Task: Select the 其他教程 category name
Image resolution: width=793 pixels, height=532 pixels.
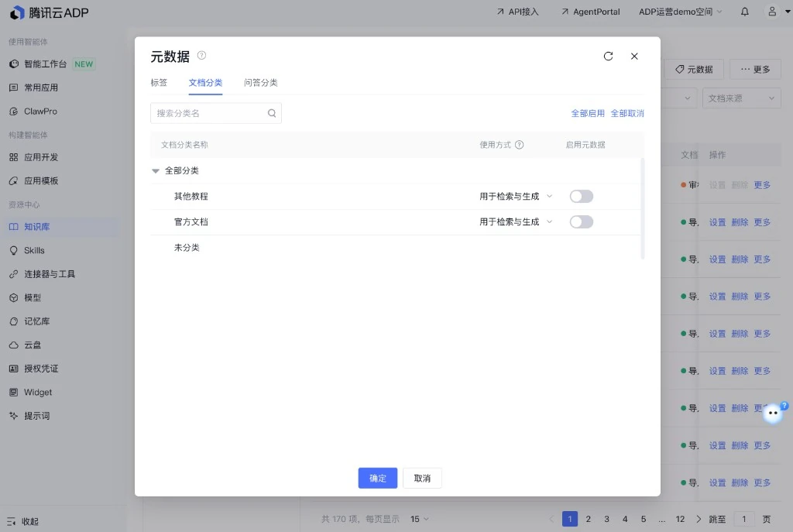Action: [191, 196]
